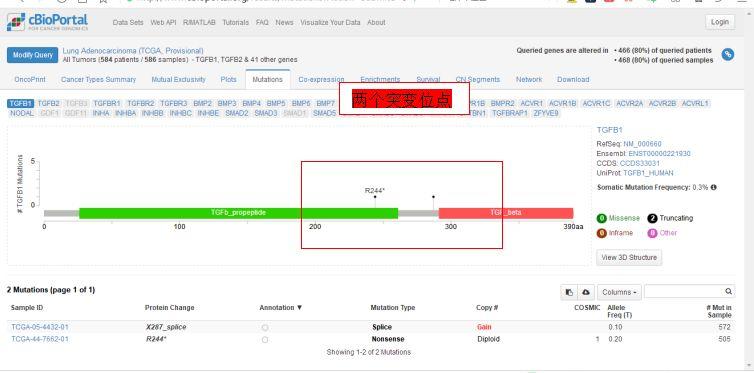Click the View 3D Structure button
Viewport: 754px width, 373px height.
(629, 258)
